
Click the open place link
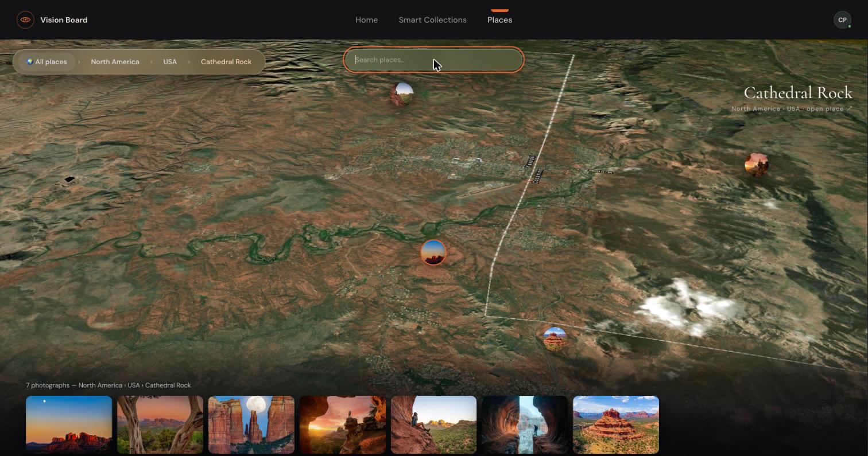pos(829,108)
